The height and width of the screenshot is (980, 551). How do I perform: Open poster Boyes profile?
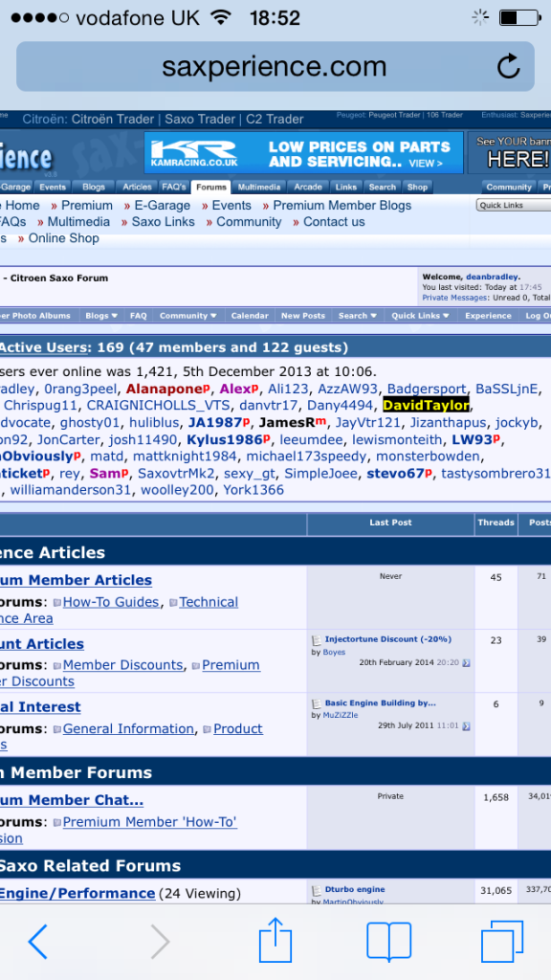334,652
